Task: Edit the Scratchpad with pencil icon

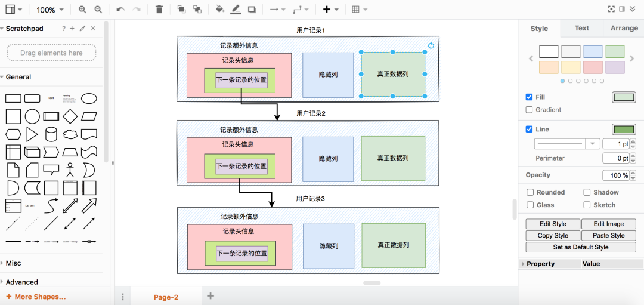Action: click(82, 29)
